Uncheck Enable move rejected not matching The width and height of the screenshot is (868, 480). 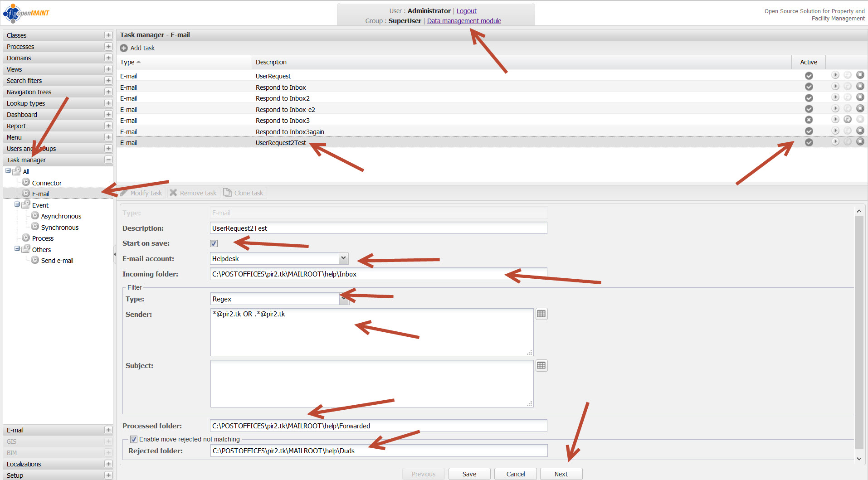(x=134, y=439)
